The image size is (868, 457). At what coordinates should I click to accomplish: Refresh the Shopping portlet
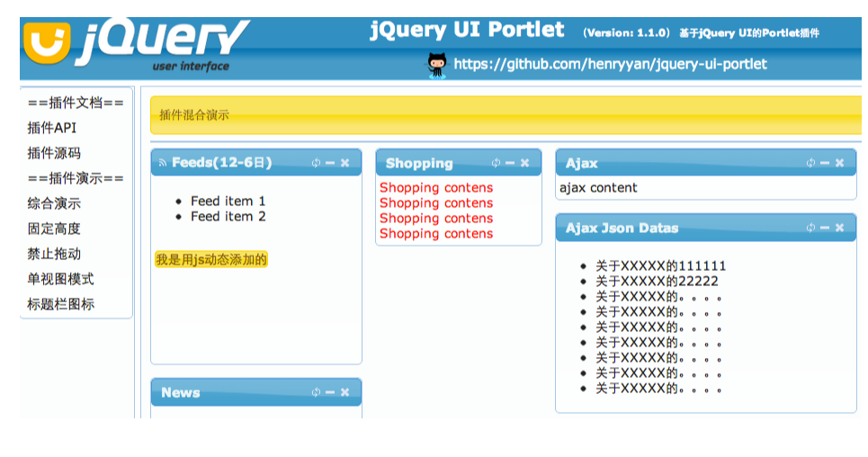(496, 163)
